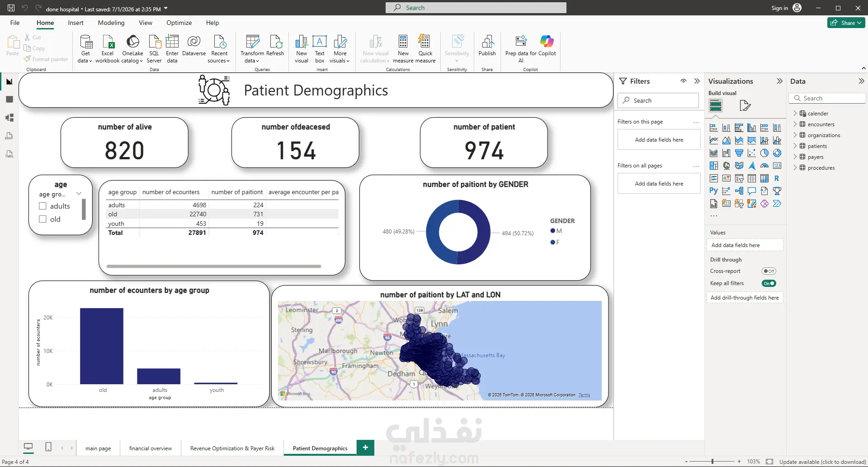Choose the Python visual icon
868x467 pixels.
tap(714, 191)
